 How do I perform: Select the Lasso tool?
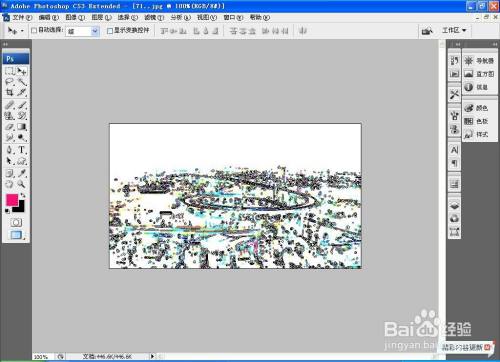click(x=10, y=82)
